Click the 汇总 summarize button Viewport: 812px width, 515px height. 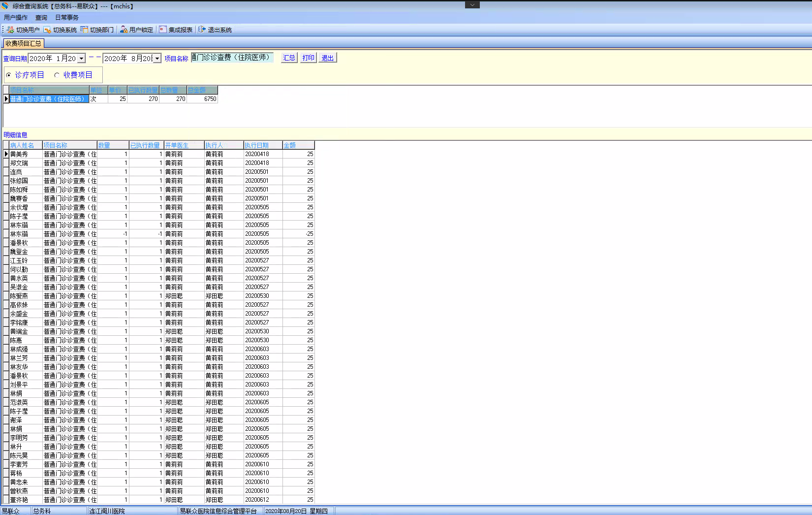(x=289, y=58)
